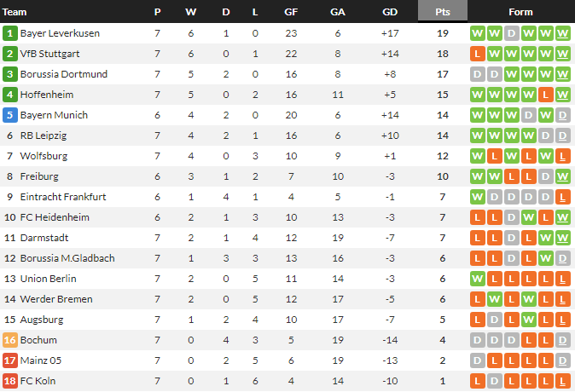Open the RB Leipzig team link
This screenshot has height=392, width=575.
pos(44,135)
